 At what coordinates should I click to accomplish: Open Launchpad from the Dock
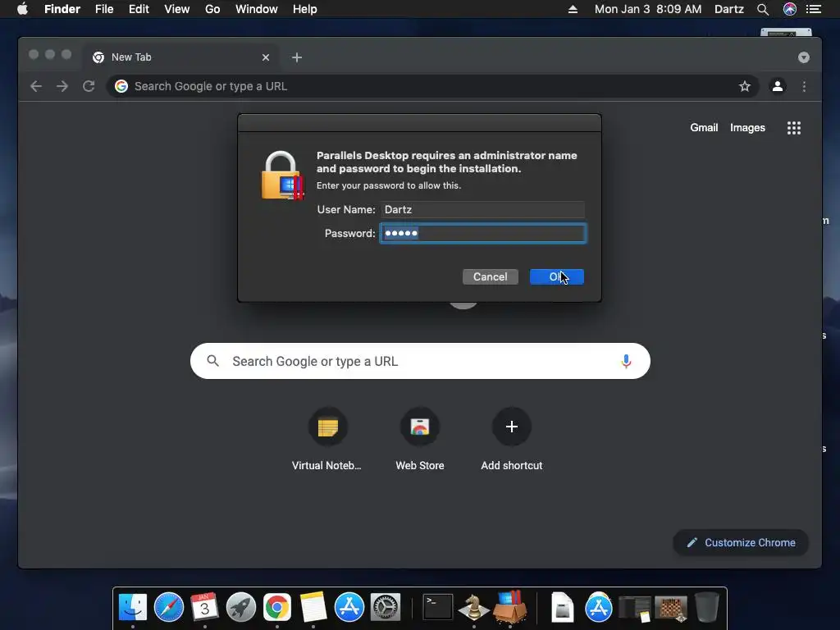[241, 608]
